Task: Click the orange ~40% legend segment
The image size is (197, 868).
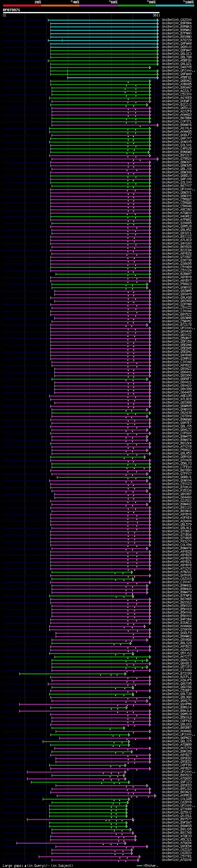Action: [60, 6]
